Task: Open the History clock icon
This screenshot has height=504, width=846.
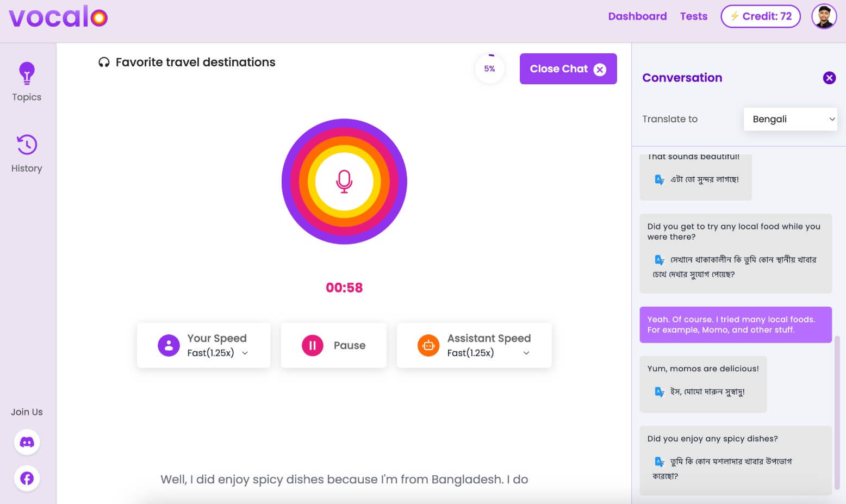Action: tap(27, 145)
